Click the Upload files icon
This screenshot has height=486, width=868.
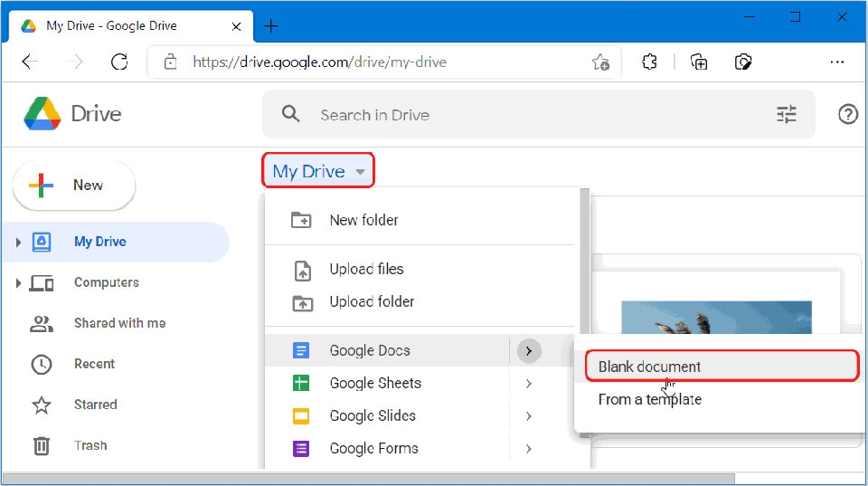pos(302,270)
